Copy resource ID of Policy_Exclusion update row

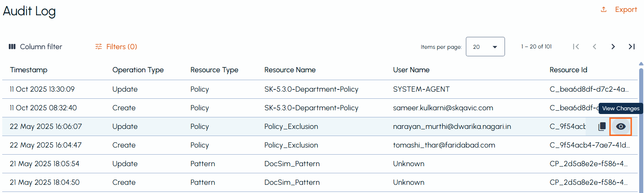coord(602,127)
